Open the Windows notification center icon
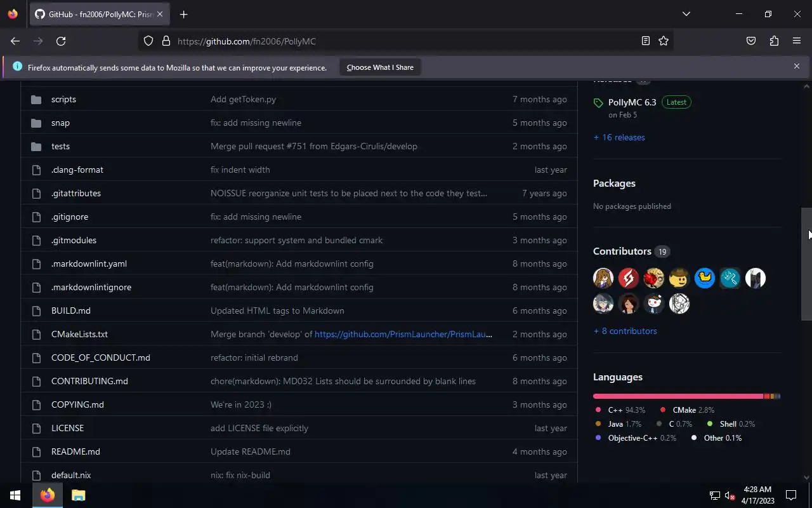 (x=791, y=495)
